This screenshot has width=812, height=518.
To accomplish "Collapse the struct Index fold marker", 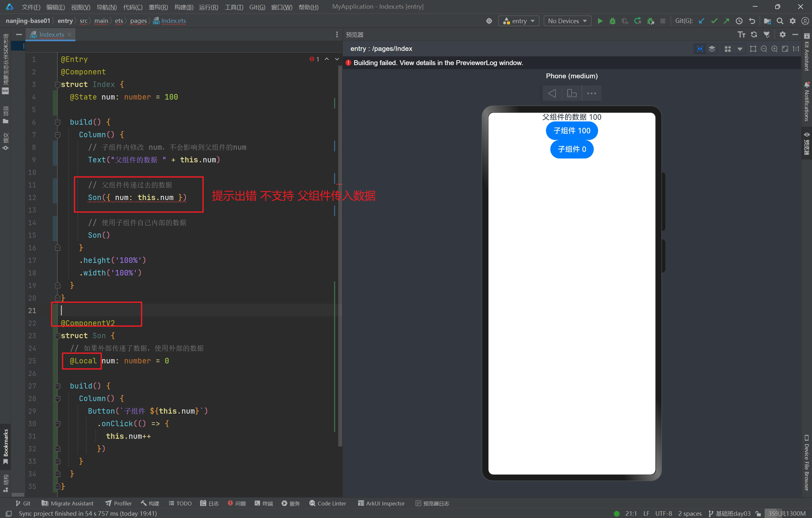I will 57,85.
